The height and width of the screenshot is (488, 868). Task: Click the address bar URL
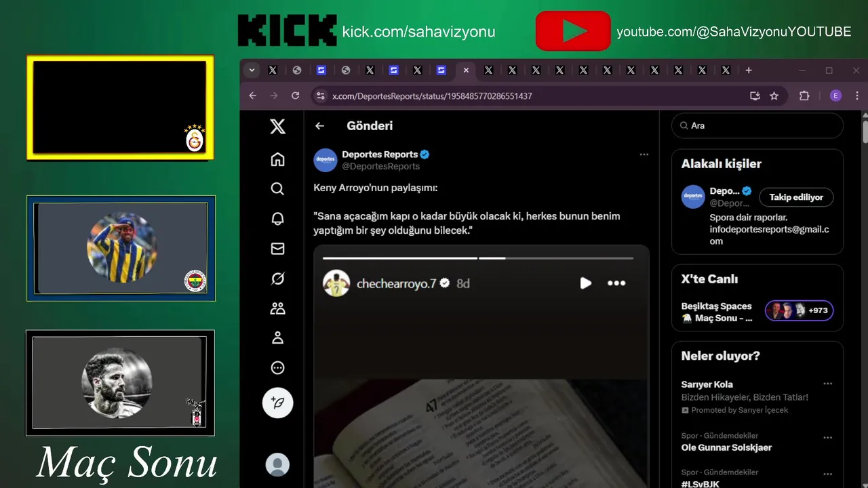(x=432, y=96)
